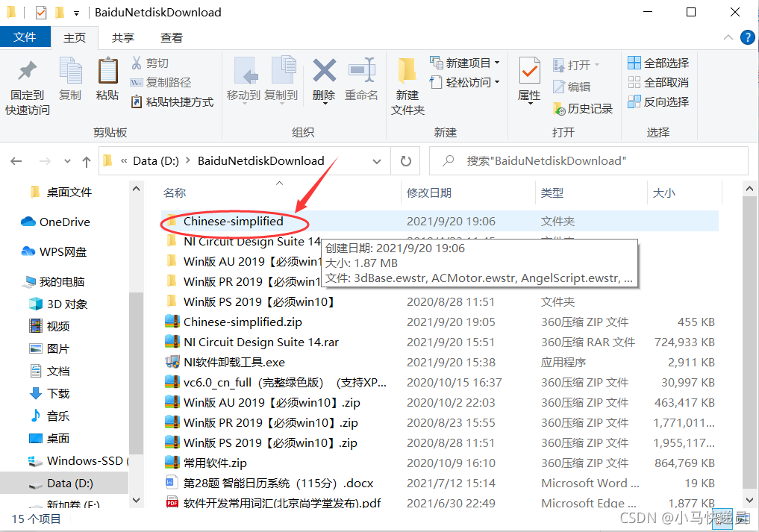Sort by Type (类型) column header
759x532 pixels.
552,193
